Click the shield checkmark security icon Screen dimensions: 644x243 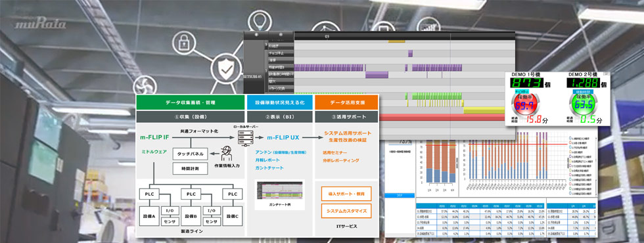click(225, 70)
